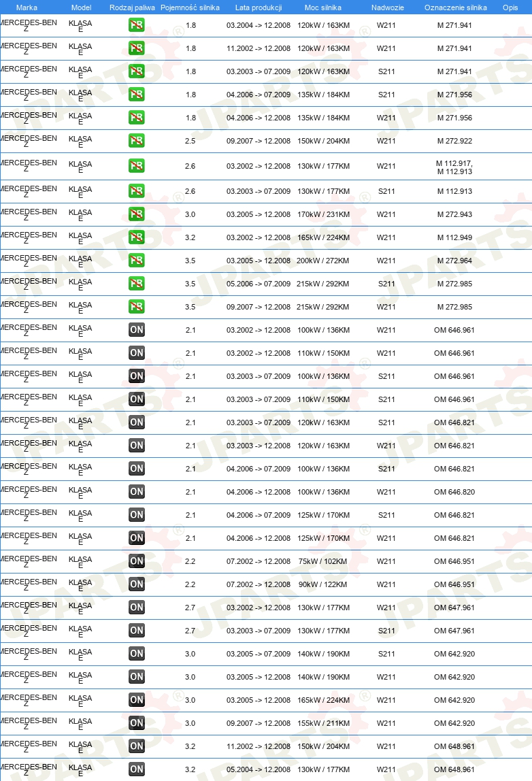Screen dimensions: 532x781
Task: Click petrol icon in 1.8 03.2004 row
Action: click(137, 25)
